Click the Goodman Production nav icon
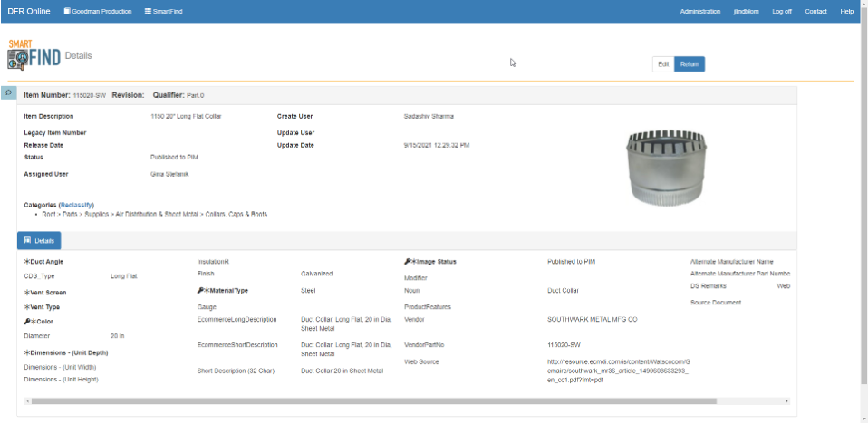The image size is (868, 424). 67,11
